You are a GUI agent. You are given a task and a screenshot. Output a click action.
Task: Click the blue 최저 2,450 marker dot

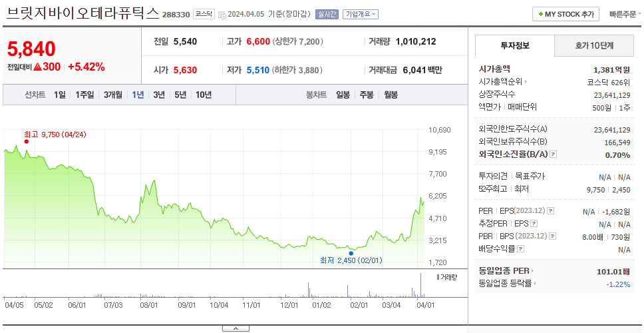click(351, 253)
